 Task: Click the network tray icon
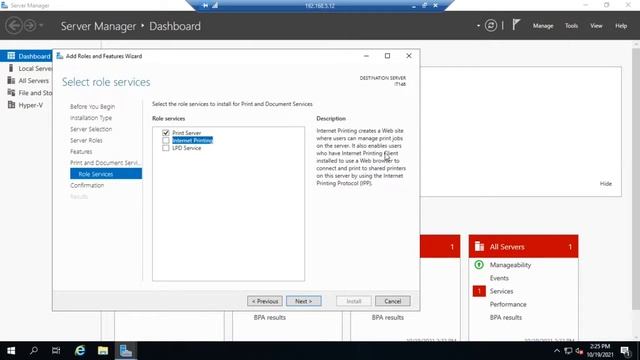click(x=568, y=351)
